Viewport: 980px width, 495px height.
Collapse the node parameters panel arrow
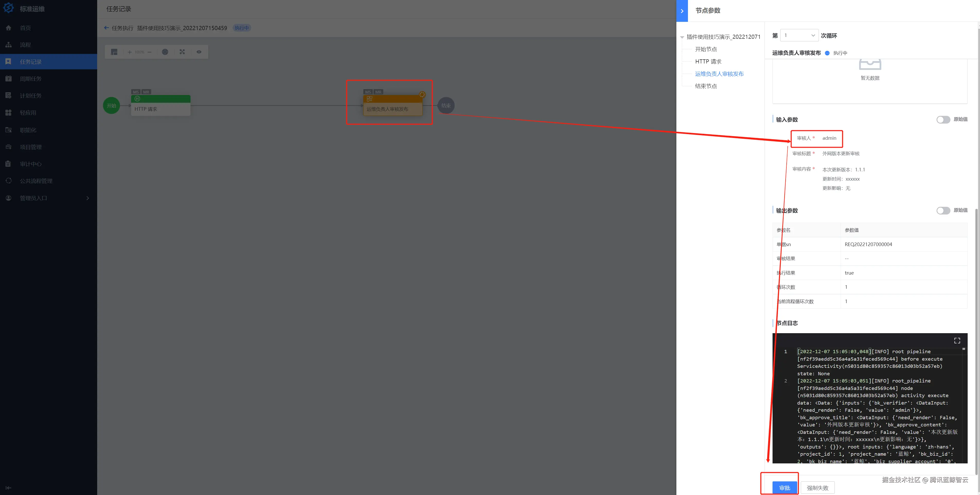pos(682,11)
